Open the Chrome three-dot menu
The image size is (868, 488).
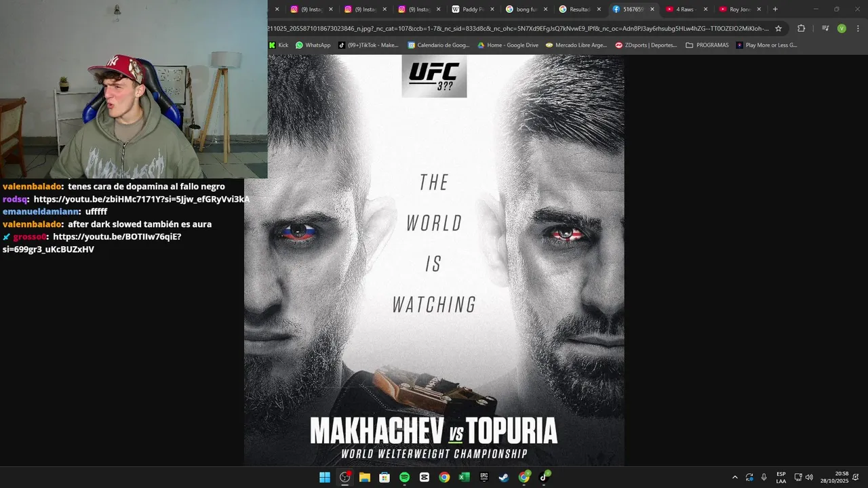857,28
